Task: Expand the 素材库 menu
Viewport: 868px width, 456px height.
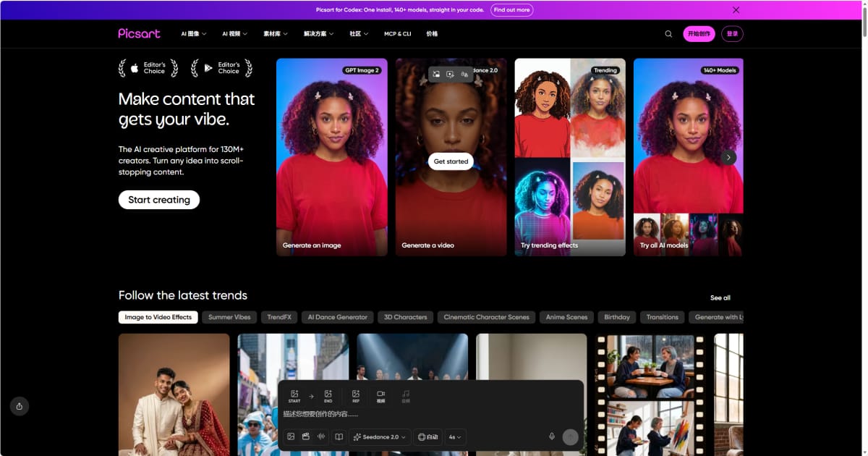Action: coord(276,34)
